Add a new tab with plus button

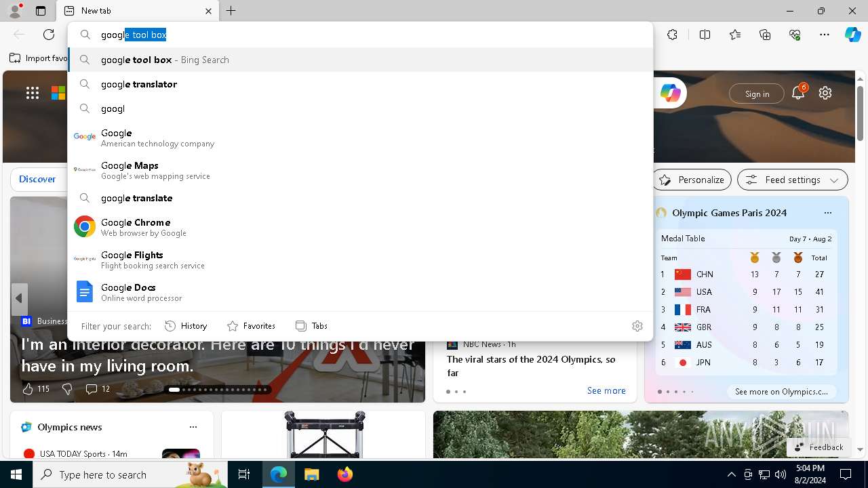[x=231, y=11]
